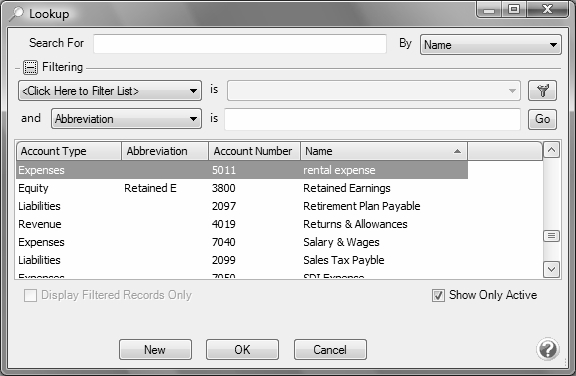
Task: Click the list scroll down arrow
Action: click(x=551, y=270)
